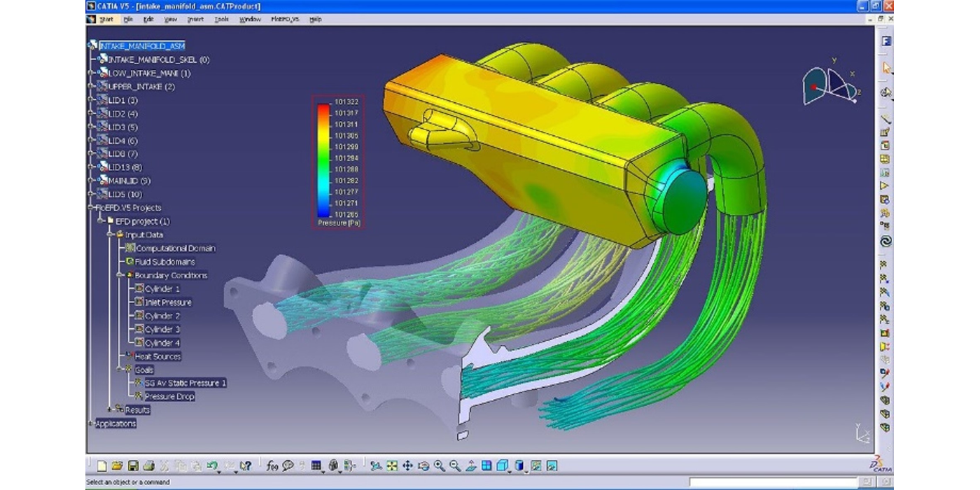Select the Cylinder 1 boundary condition

[x=162, y=288]
